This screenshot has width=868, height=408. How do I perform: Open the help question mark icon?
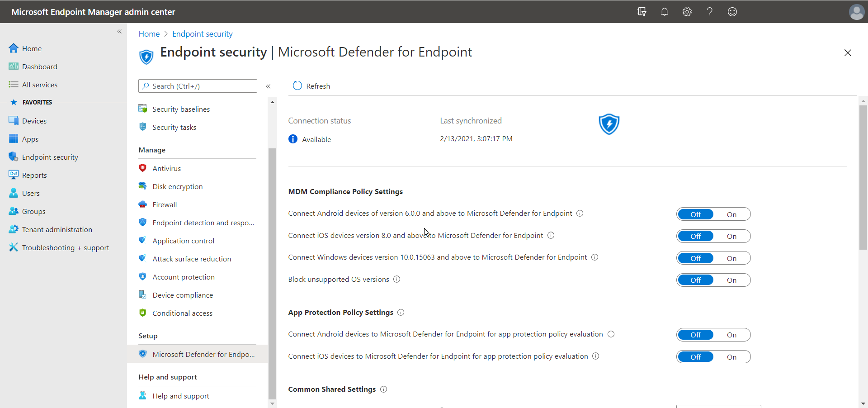coord(709,11)
